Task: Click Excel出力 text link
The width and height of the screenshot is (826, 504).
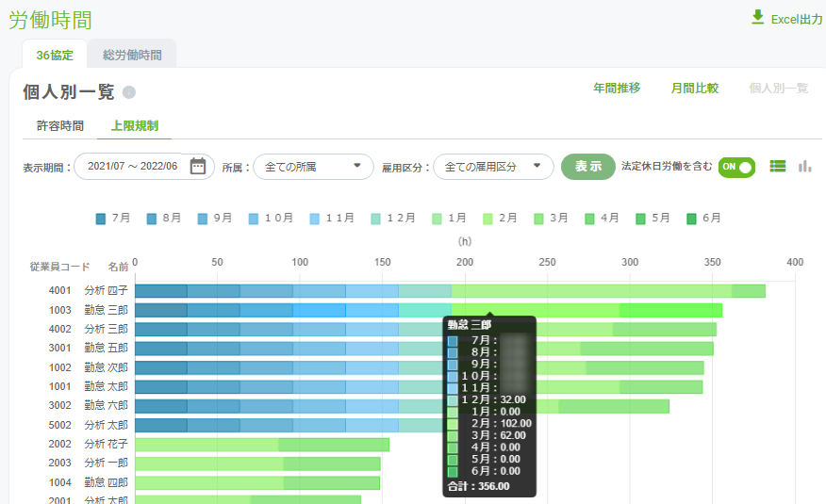Action: 797,20
